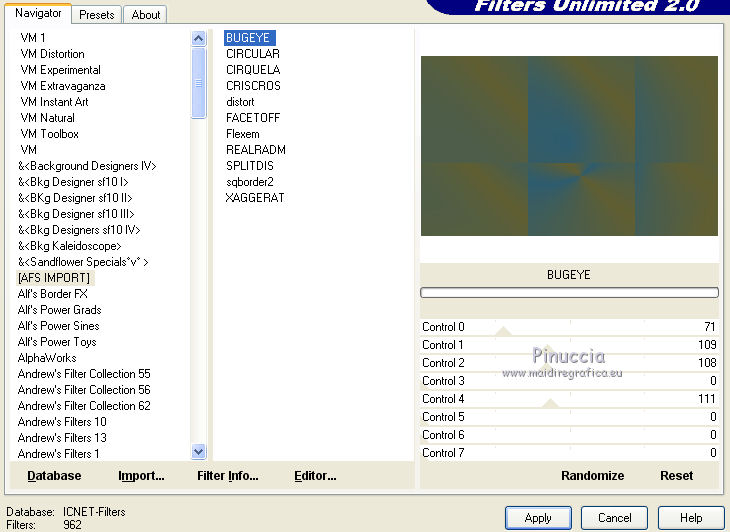
Task: Select the REALRADM filter
Action: pos(256,149)
